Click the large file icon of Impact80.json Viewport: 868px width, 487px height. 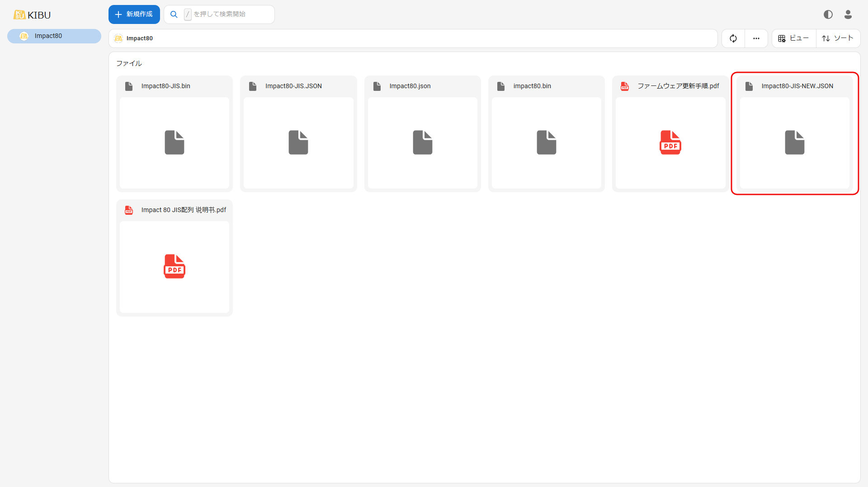(422, 142)
